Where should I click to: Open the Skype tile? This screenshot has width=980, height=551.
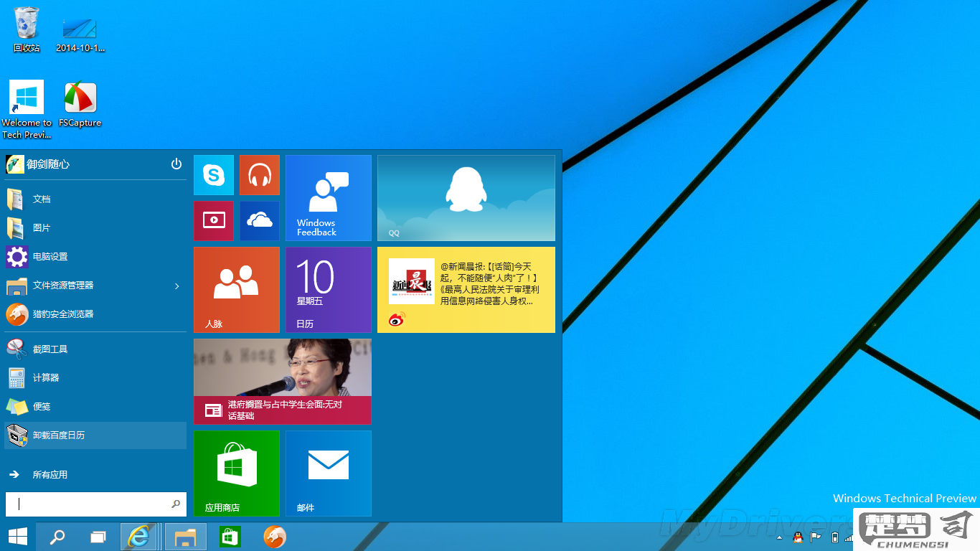click(x=214, y=175)
